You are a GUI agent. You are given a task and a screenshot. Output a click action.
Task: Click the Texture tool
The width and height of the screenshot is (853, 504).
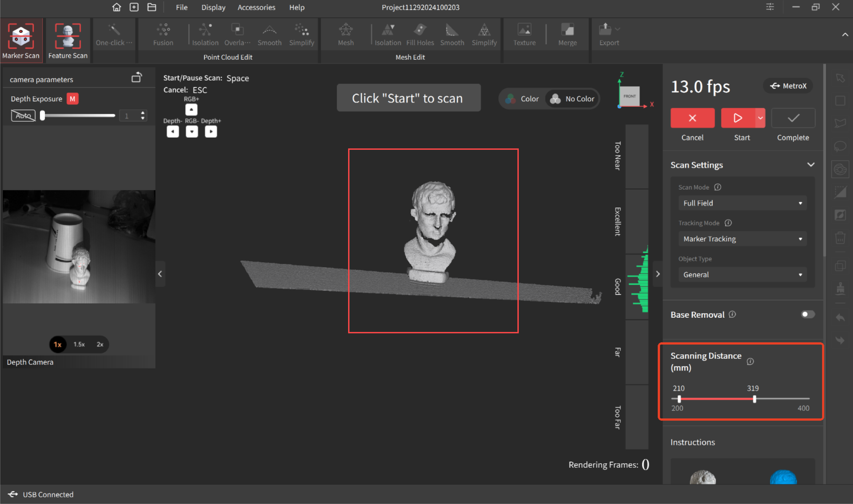(x=525, y=34)
